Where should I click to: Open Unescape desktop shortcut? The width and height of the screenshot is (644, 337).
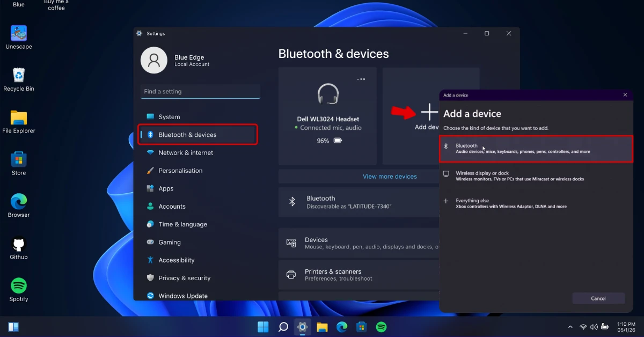(19, 37)
